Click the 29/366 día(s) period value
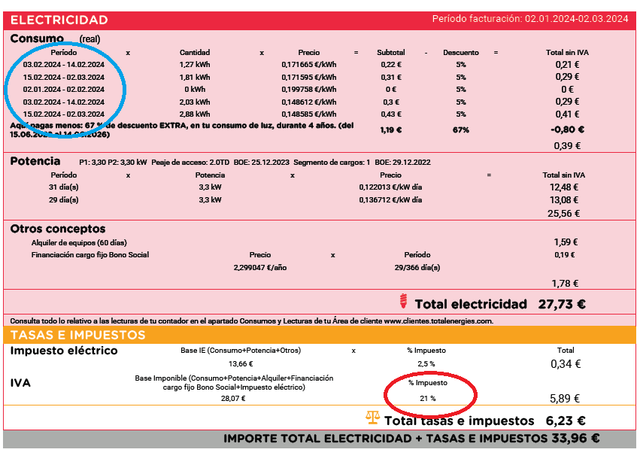This screenshot has height=450, width=640. pyautogui.click(x=417, y=268)
